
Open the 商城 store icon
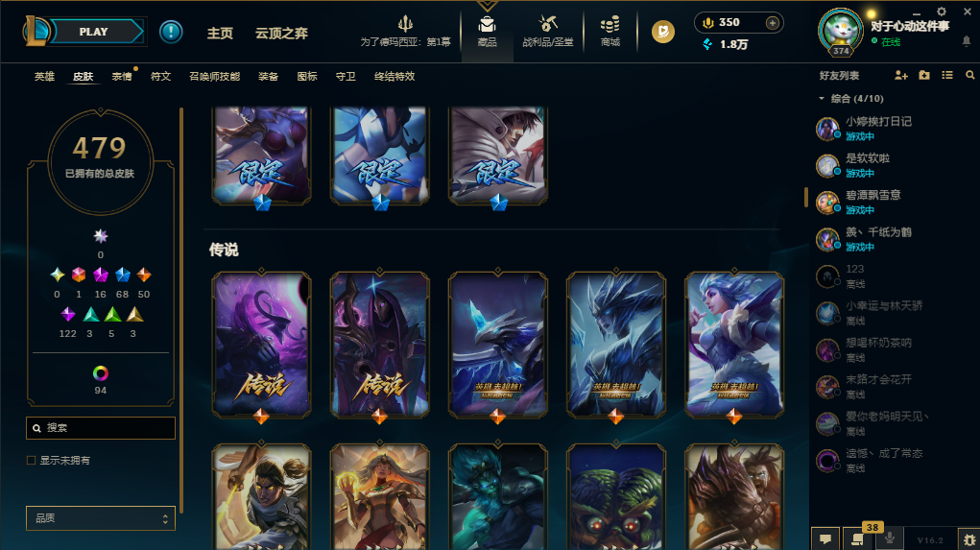click(610, 32)
